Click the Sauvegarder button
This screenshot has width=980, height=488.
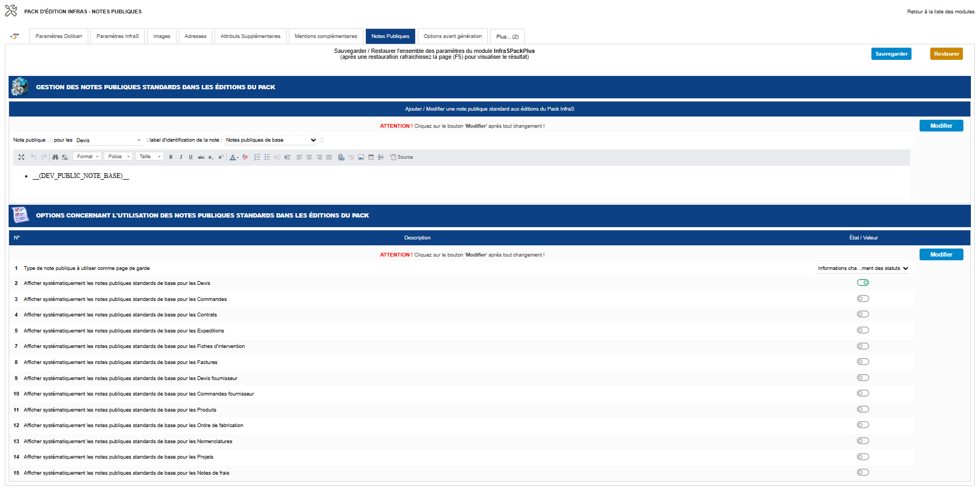pyautogui.click(x=891, y=54)
